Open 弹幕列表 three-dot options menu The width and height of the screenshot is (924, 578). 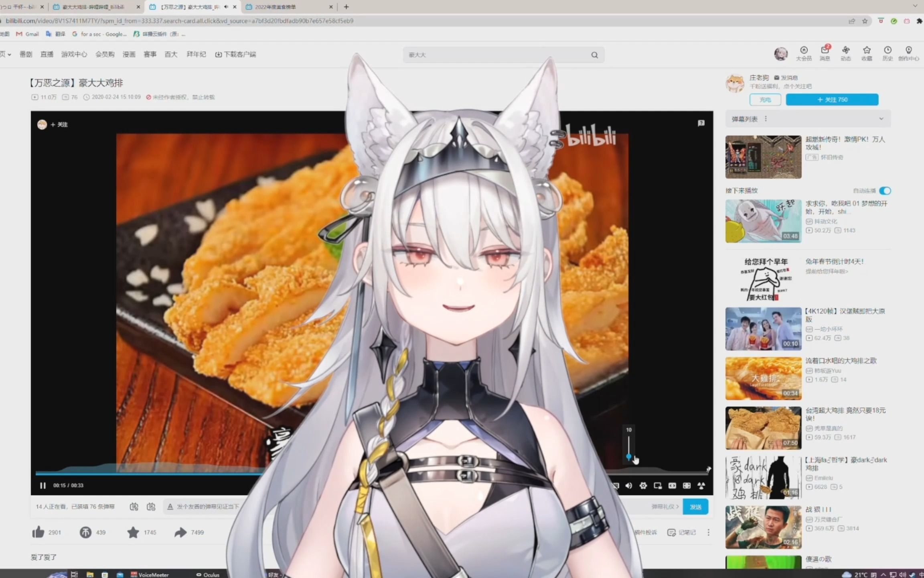pos(766,119)
